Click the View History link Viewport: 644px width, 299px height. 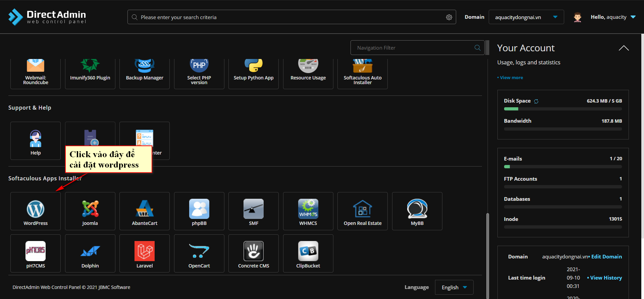(x=605, y=278)
